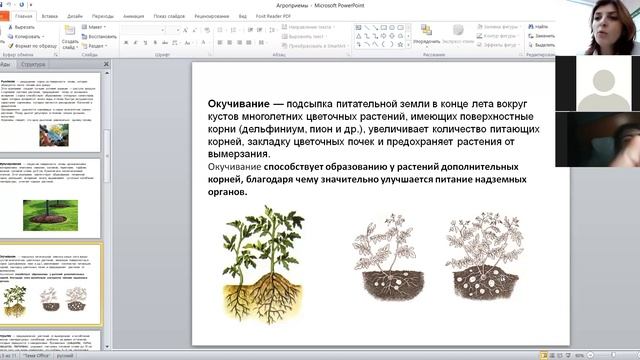Expand the shapes gallery More arrow
The height and width of the screenshot is (360, 640).
click(409, 44)
